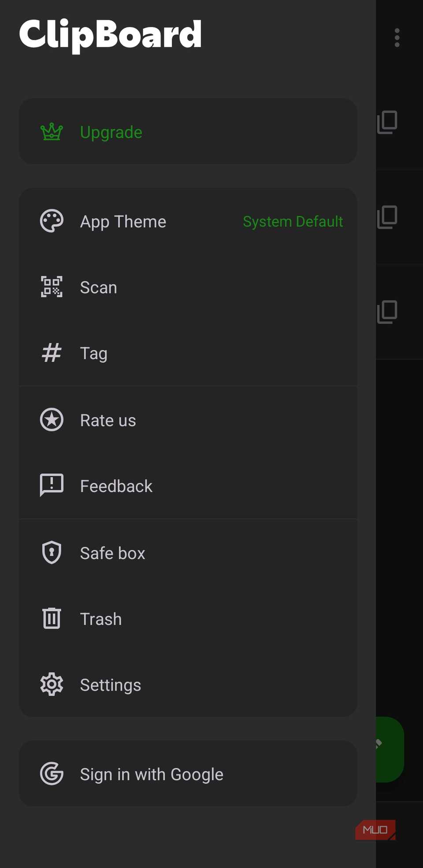Tap the Trash bin icon
This screenshot has width=423, height=868.
51,618
